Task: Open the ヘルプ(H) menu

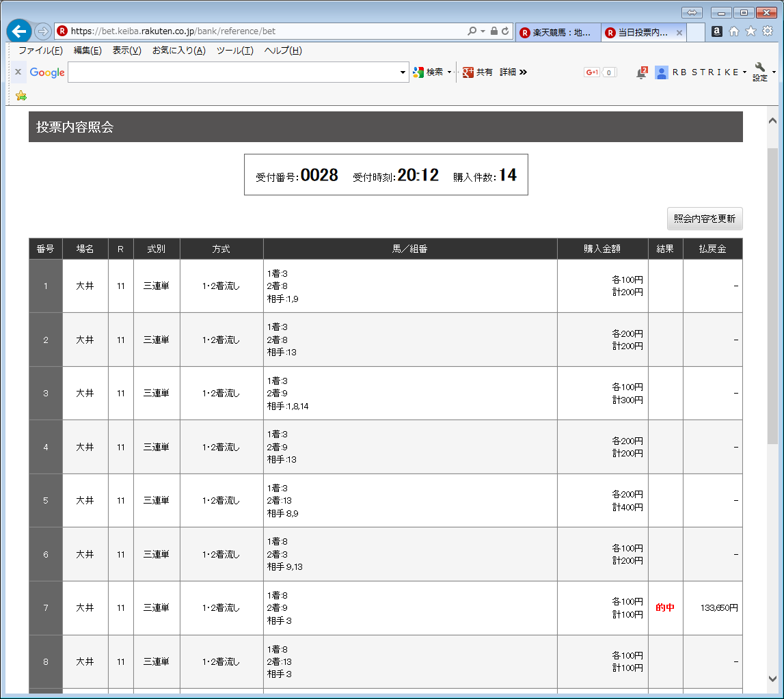Action: tap(283, 51)
